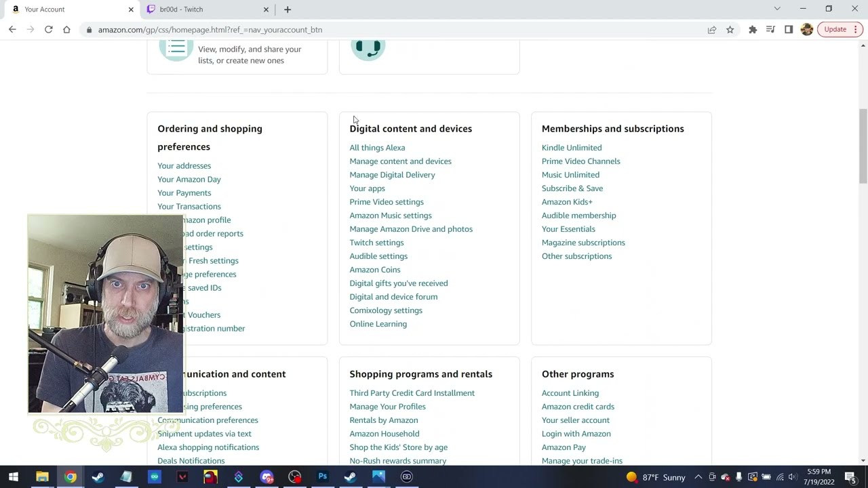Image resolution: width=868 pixels, height=488 pixels.
Task: Open File Explorer from taskbar
Action: coord(42,476)
